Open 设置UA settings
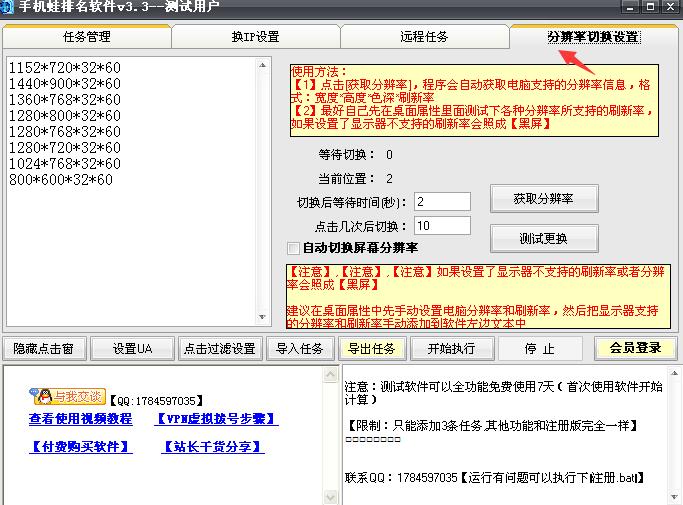The image size is (683, 505). tap(132, 349)
